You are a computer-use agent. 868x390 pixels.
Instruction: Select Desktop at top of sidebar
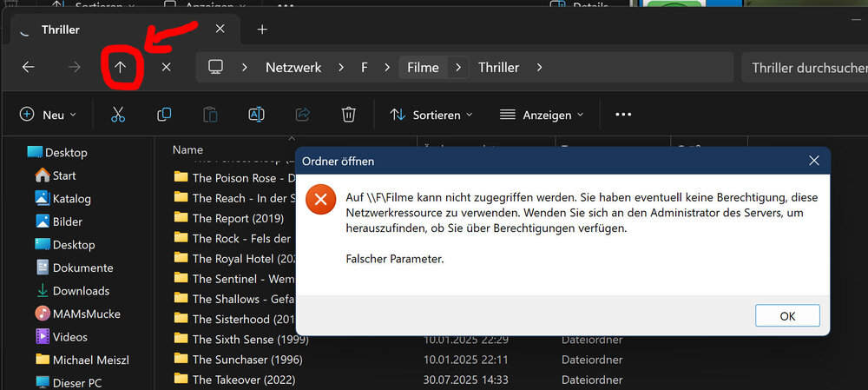point(57,152)
